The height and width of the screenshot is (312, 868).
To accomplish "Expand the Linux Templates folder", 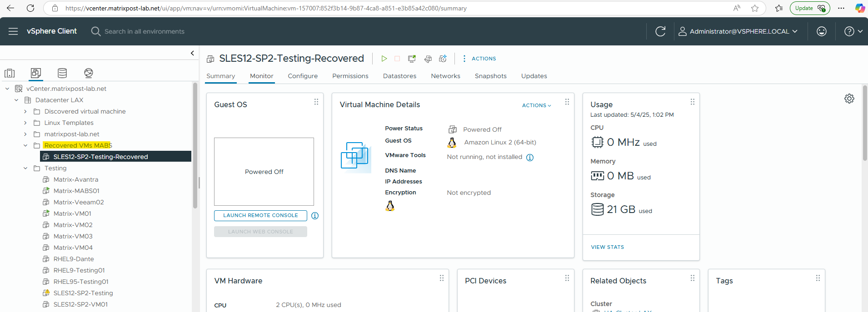I will click(25, 123).
